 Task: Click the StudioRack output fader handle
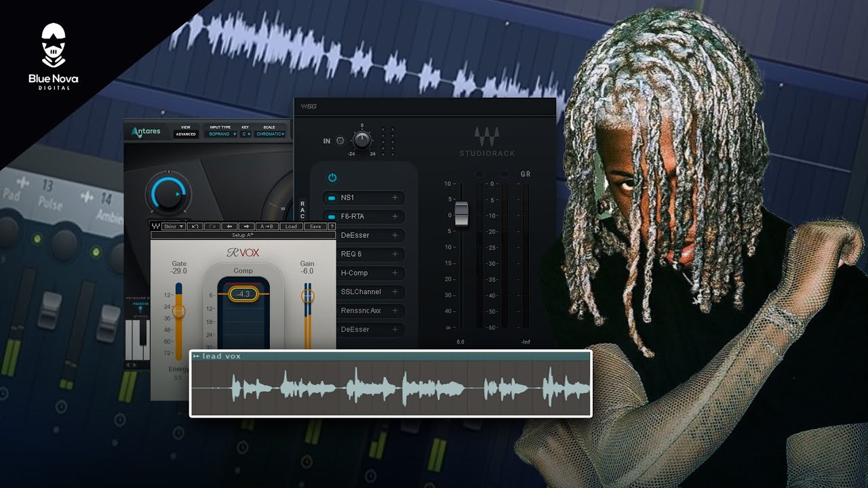(x=461, y=214)
